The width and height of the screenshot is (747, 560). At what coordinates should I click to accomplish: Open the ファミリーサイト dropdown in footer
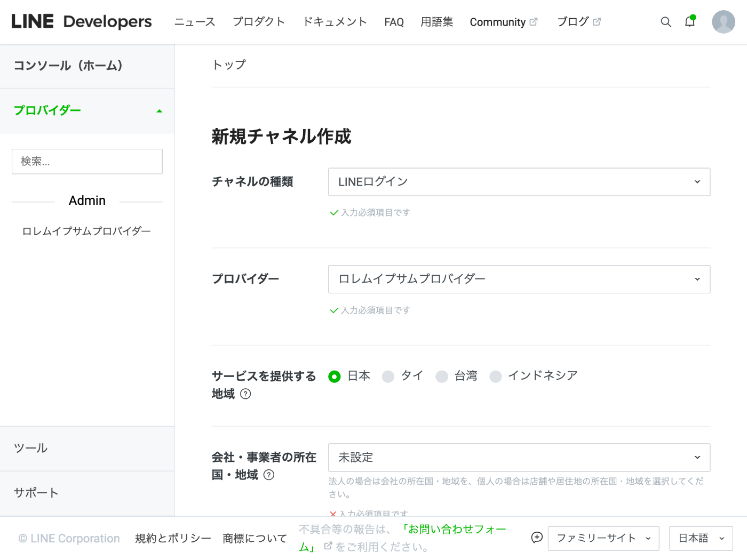coord(603,538)
